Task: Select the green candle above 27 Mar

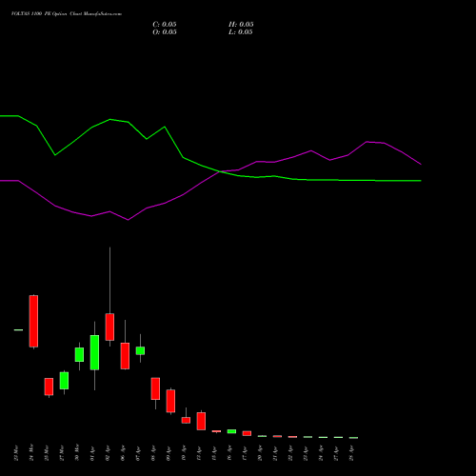Action: point(64,381)
